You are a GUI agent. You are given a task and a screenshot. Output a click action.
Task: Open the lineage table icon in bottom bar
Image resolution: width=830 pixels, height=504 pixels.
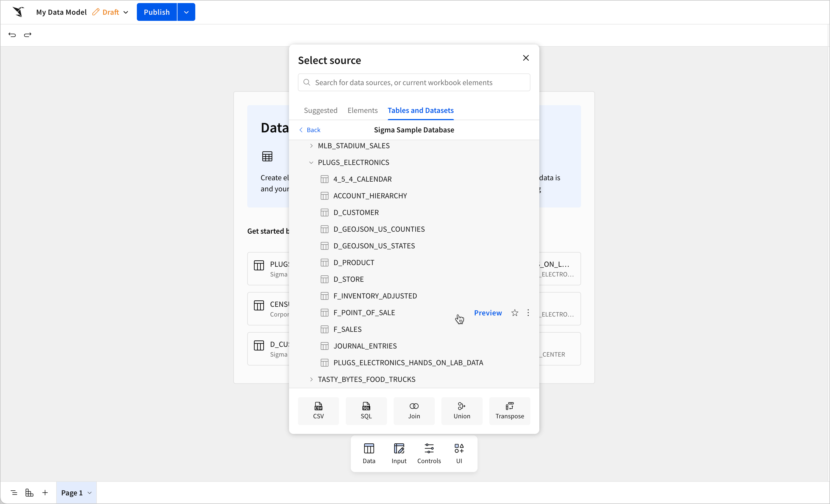point(29,493)
